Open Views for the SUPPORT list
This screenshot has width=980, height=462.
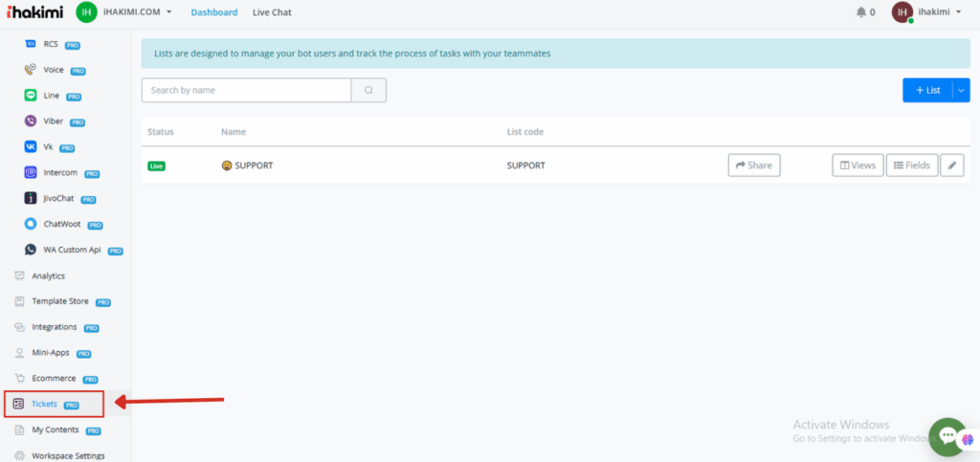tap(857, 165)
